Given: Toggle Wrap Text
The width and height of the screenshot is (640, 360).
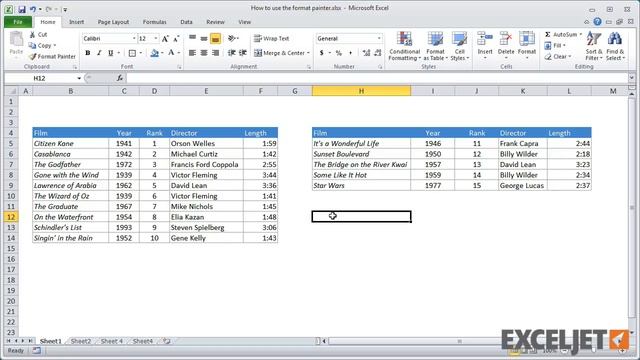Looking at the screenshot, I should (x=271, y=38).
